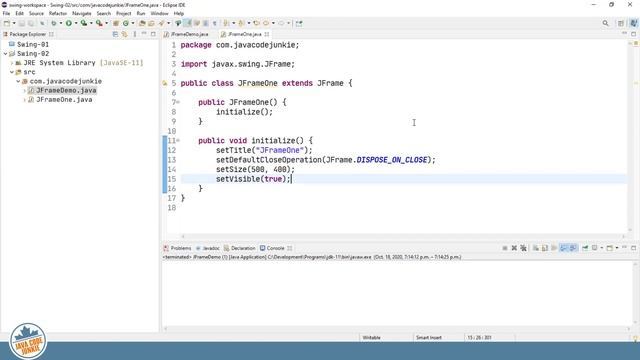This screenshot has width=640, height=360.
Task: Toggle Scroll Lock in the console
Action: [x=545, y=248]
